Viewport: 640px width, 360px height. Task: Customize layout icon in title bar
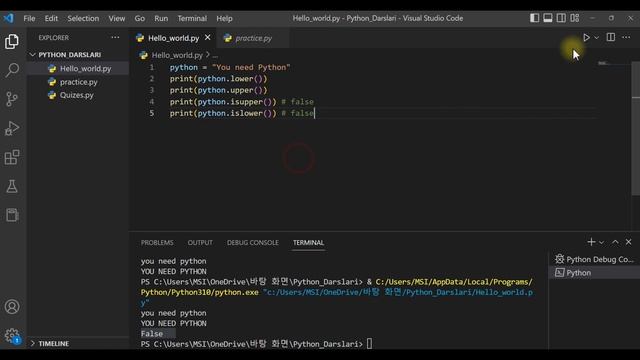575,18
